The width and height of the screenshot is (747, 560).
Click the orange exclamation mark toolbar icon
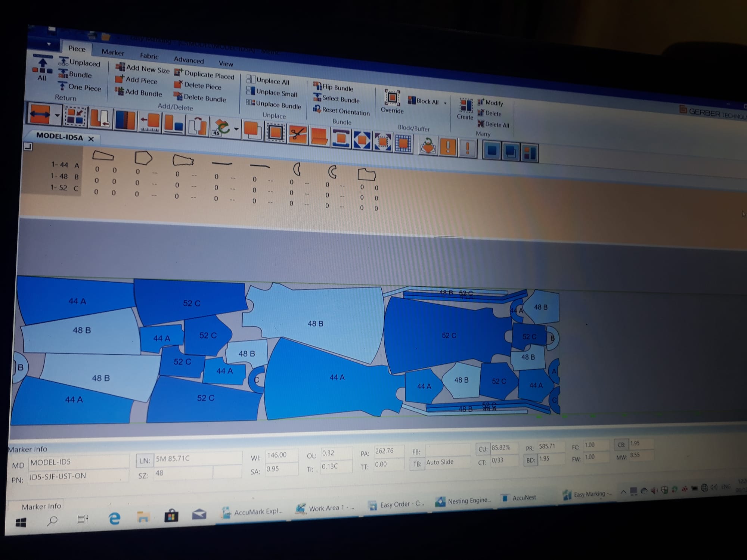[x=447, y=146]
